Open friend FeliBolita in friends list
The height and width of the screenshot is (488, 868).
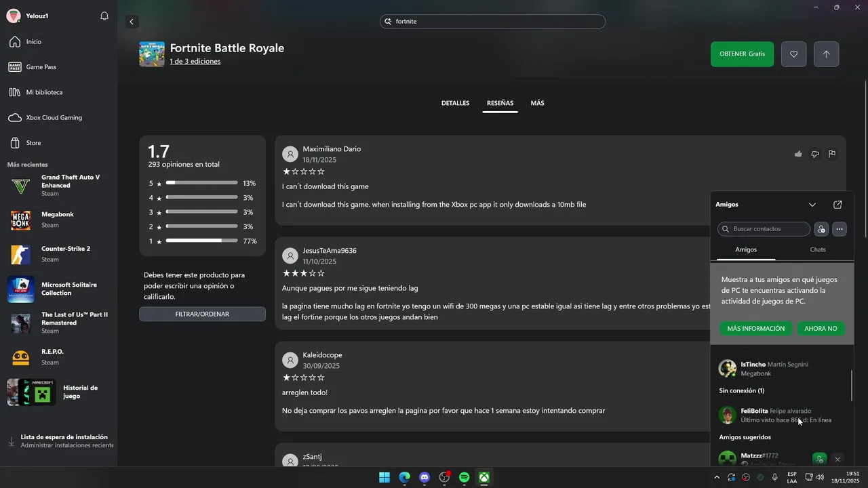point(781,415)
